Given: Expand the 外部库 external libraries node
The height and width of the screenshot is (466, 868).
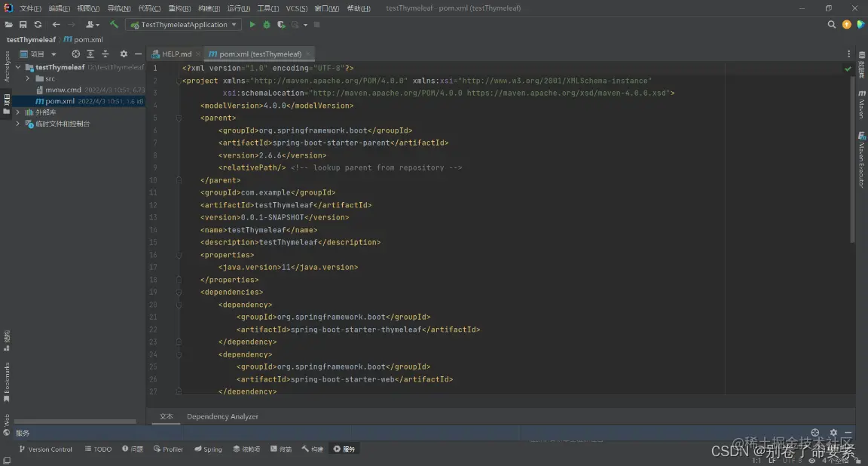Looking at the screenshot, I should (18, 112).
